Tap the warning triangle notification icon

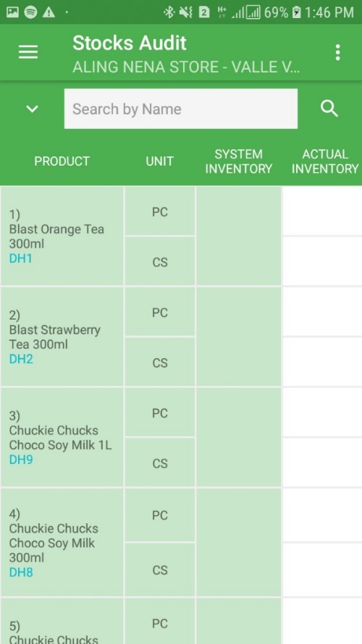point(49,12)
